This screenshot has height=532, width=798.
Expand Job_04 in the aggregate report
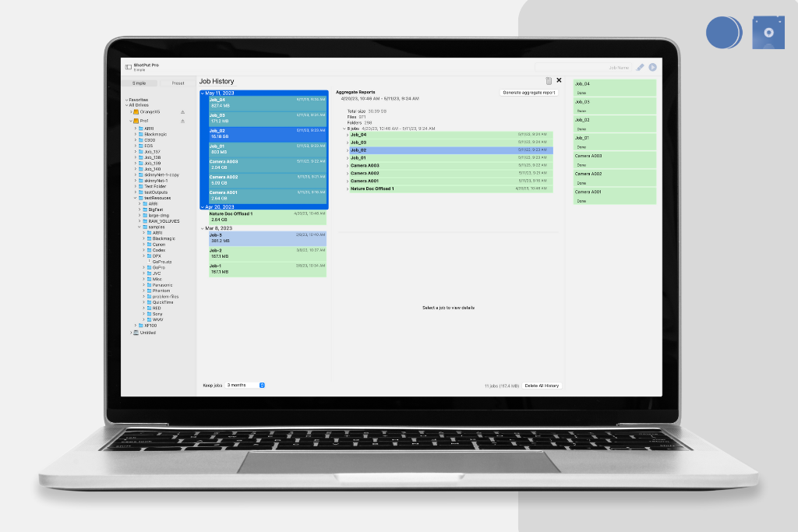[x=349, y=136]
